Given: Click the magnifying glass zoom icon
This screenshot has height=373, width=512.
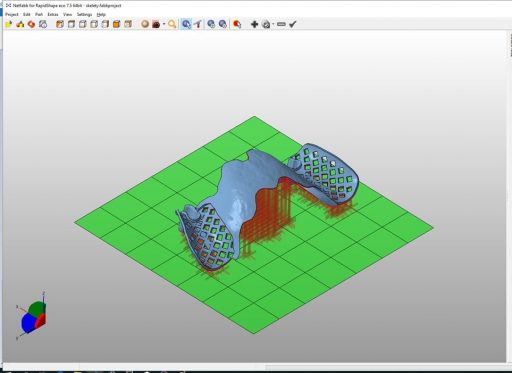Looking at the screenshot, I should click(x=172, y=24).
